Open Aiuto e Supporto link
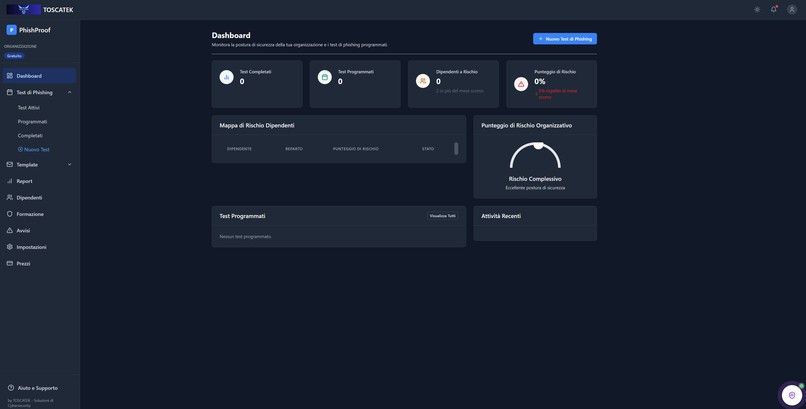This screenshot has height=409, width=806. pos(38,388)
